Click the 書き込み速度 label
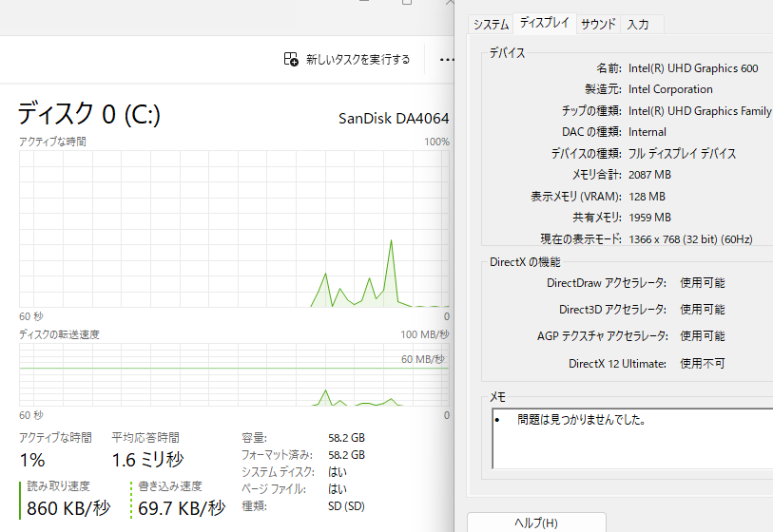The height and width of the screenshot is (532, 773). (x=170, y=486)
